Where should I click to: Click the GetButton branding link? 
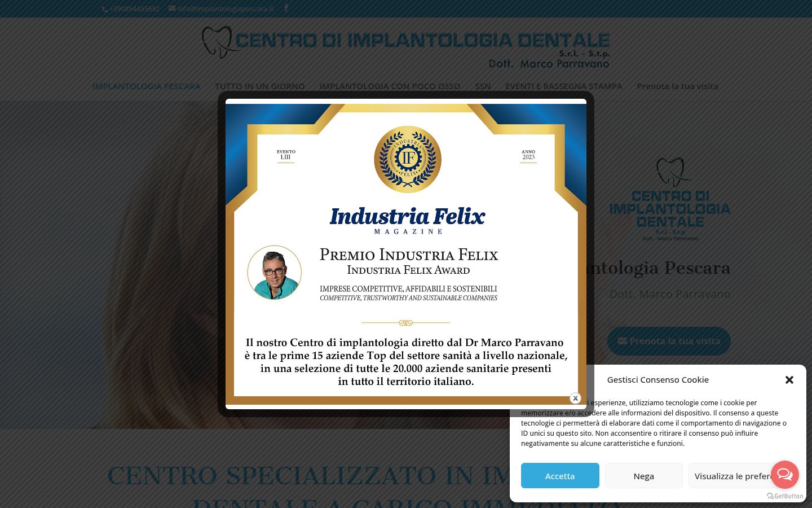(785, 496)
